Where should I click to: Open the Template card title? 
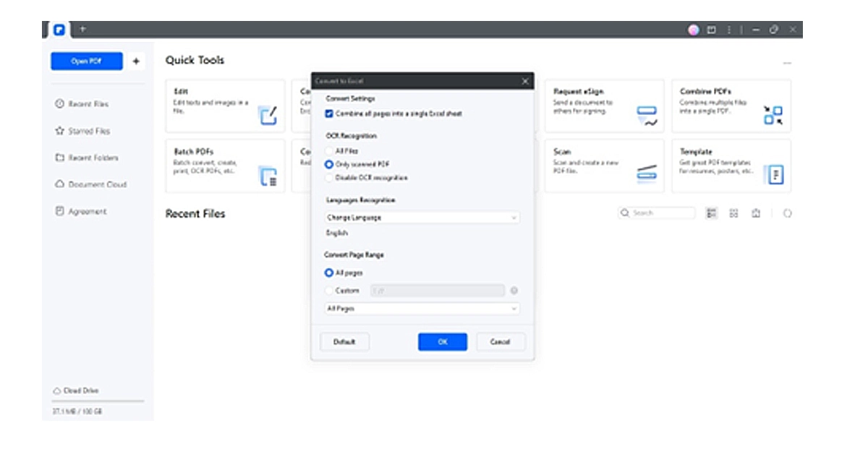[696, 152]
